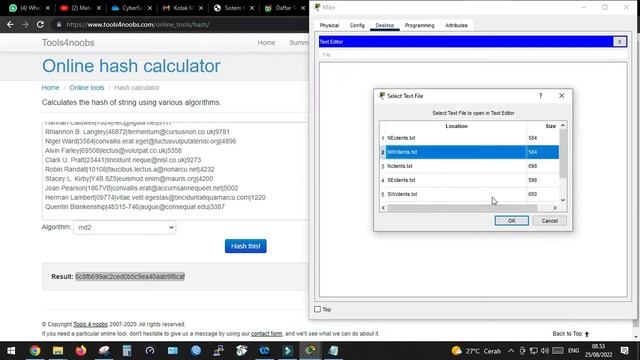Close the WhatsApp browser tab
This screenshot has height=360, width=640.
click(47, 8)
